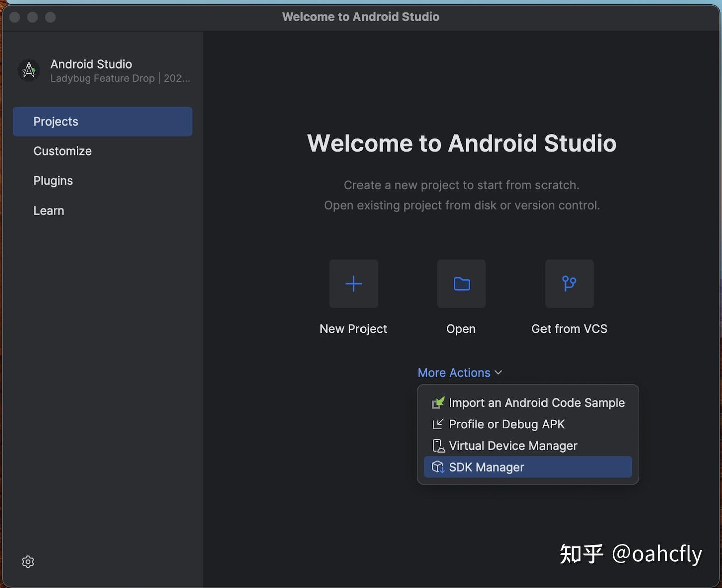Switch to the Customize section
The image size is (722, 588).
[62, 151]
